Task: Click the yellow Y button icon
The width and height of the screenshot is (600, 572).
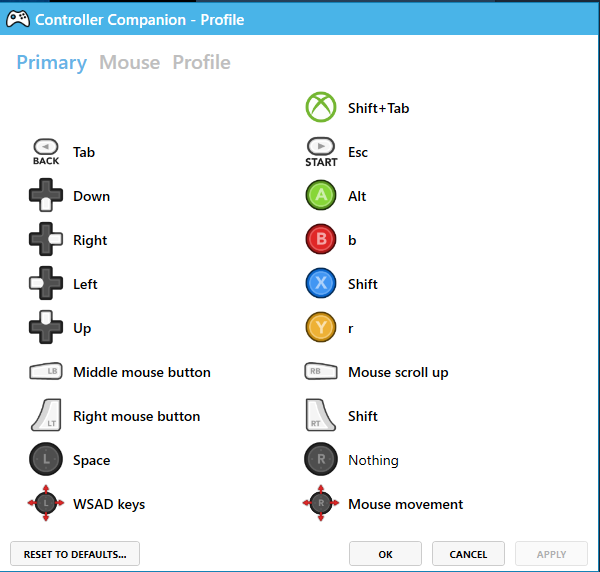Action: coord(321,328)
